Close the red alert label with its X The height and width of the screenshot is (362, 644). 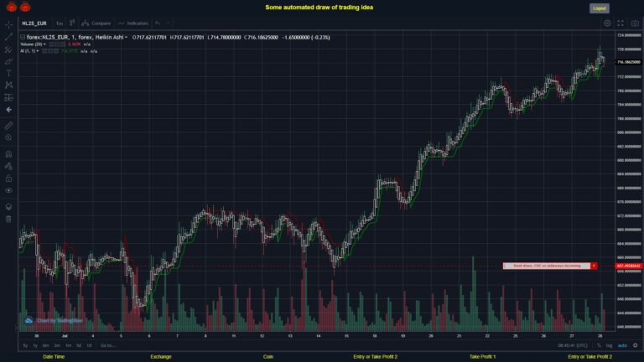(x=594, y=266)
